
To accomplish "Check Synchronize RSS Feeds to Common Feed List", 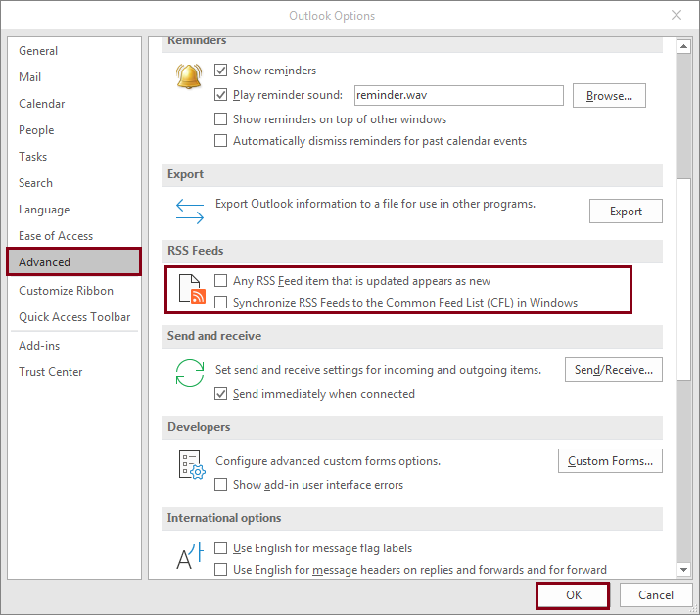I will [220, 303].
